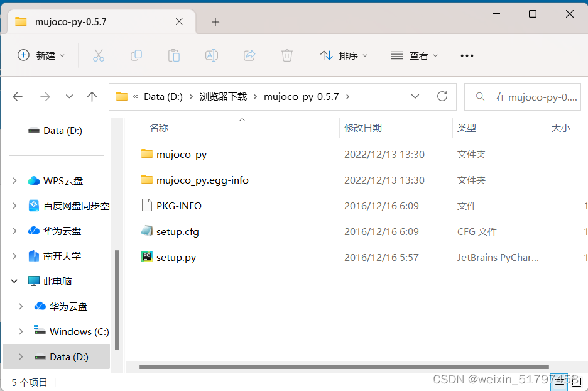588x391 pixels.
Task: Click the setup.cfg file icon
Action: [146, 231]
